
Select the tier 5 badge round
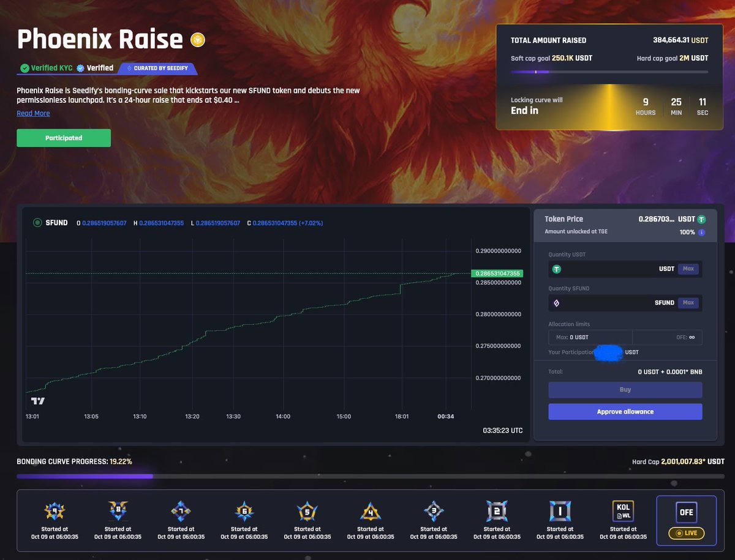307,510
